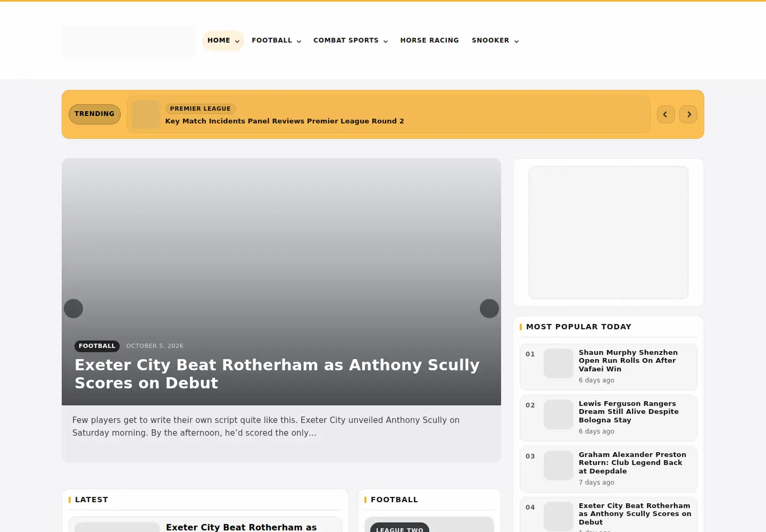The height and width of the screenshot is (532, 766).
Task: Open the Horse Racing menu item
Action: coord(429,40)
